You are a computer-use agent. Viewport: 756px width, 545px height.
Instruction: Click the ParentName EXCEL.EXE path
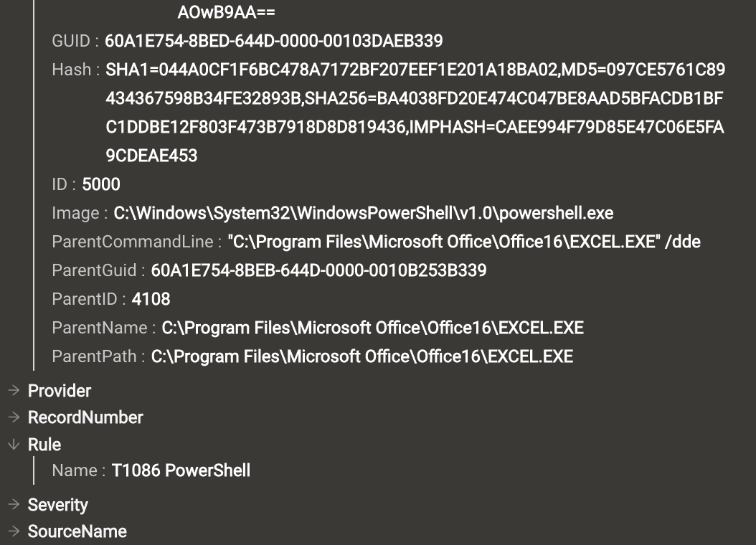pyautogui.click(x=373, y=328)
